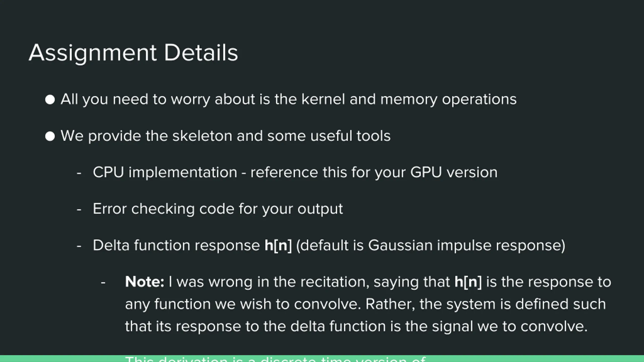Viewport: 644px width, 362px height.
Task: Click the bullet dot before "All you need"
Action: point(50,100)
